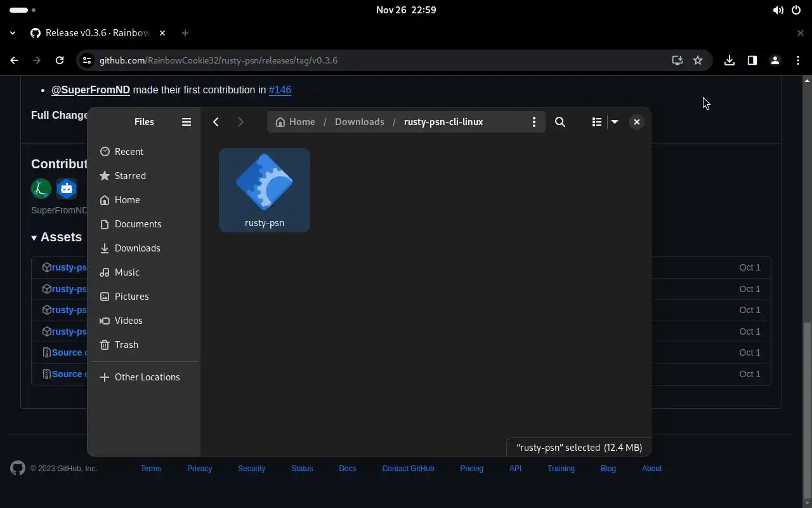This screenshot has width=812, height=508.
Task: Open Activities overview in top bar
Action: [x=23, y=10]
